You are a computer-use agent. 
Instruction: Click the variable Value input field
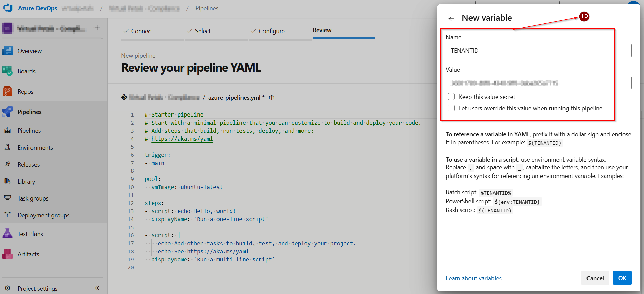coord(538,83)
